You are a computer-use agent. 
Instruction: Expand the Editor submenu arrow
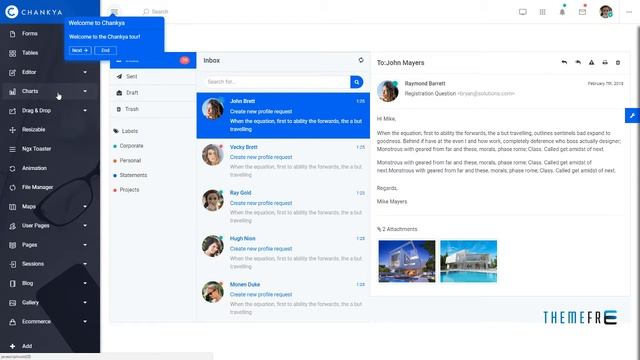[x=85, y=72]
